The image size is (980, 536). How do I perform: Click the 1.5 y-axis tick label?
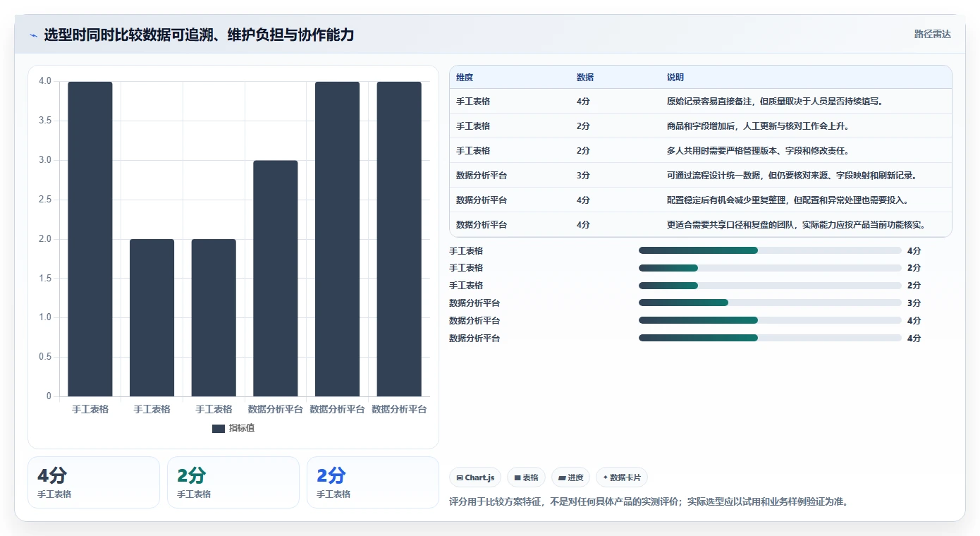point(45,279)
